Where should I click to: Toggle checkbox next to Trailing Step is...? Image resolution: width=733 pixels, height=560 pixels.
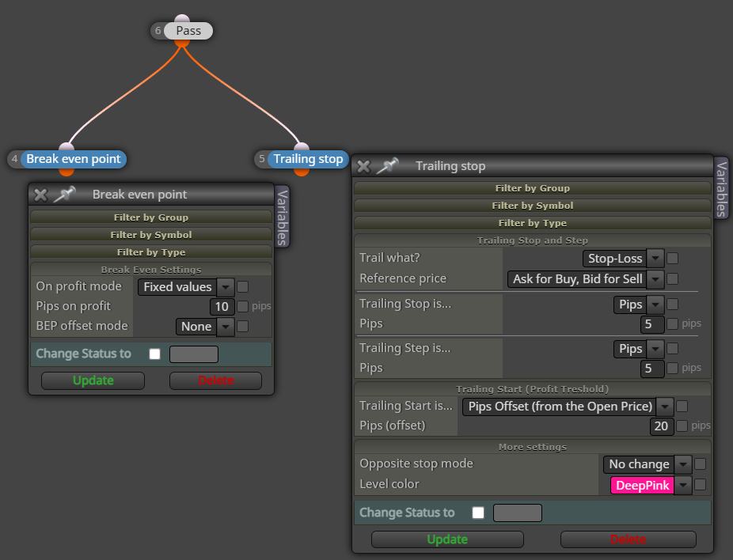672,349
